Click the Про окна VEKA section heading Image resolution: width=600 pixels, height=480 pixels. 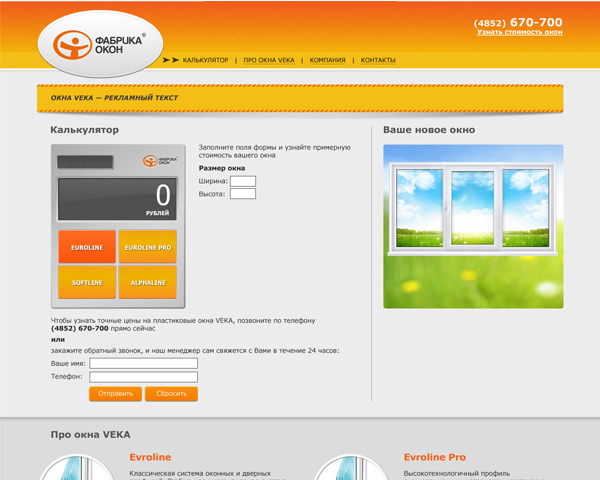coord(90,435)
